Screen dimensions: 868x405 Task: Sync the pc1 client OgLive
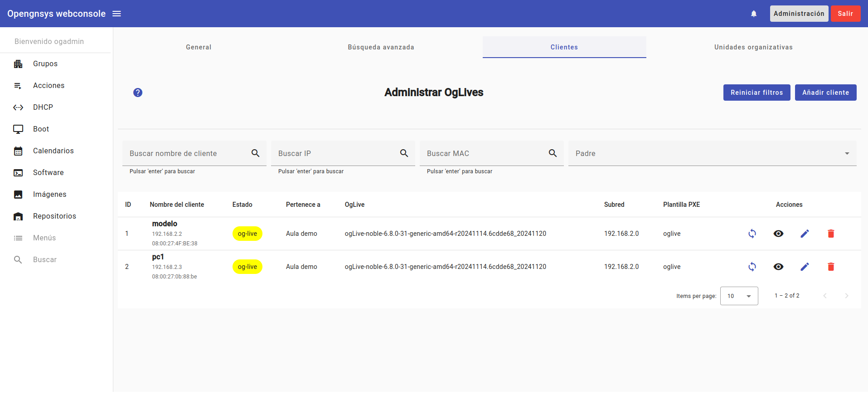pos(752,267)
